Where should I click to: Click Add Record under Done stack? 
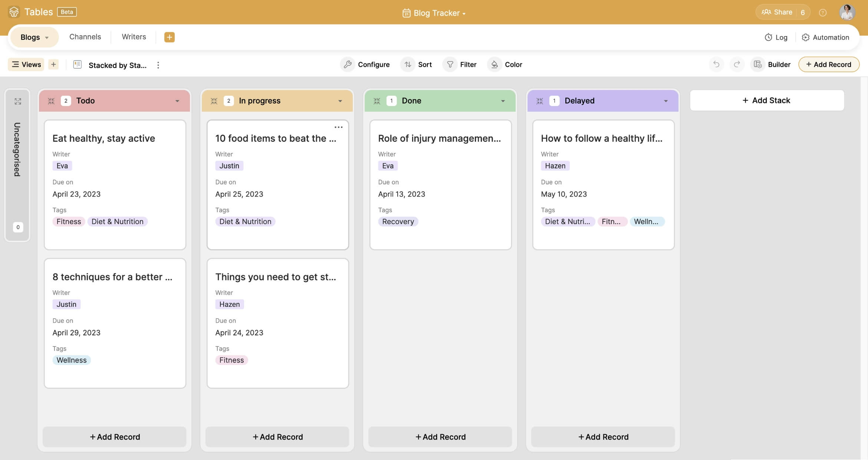pos(440,437)
